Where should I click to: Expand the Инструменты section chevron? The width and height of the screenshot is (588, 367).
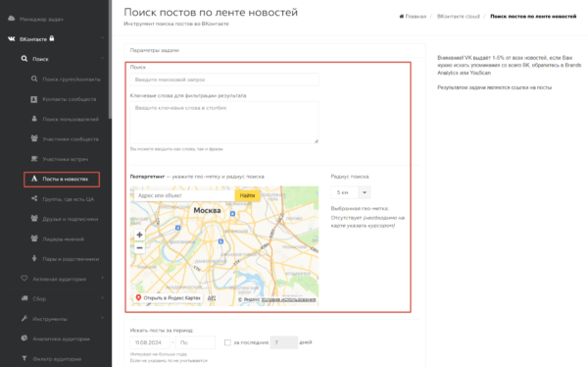(x=102, y=318)
